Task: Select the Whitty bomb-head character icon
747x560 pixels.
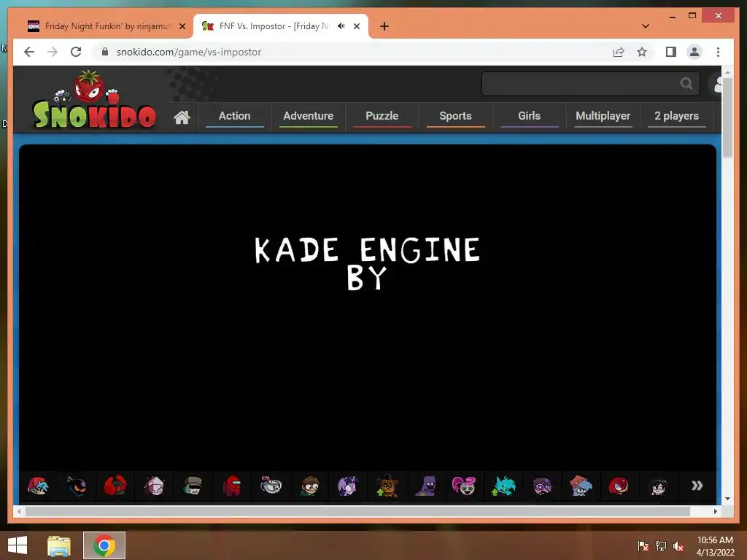Action: [x=77, y=486]
